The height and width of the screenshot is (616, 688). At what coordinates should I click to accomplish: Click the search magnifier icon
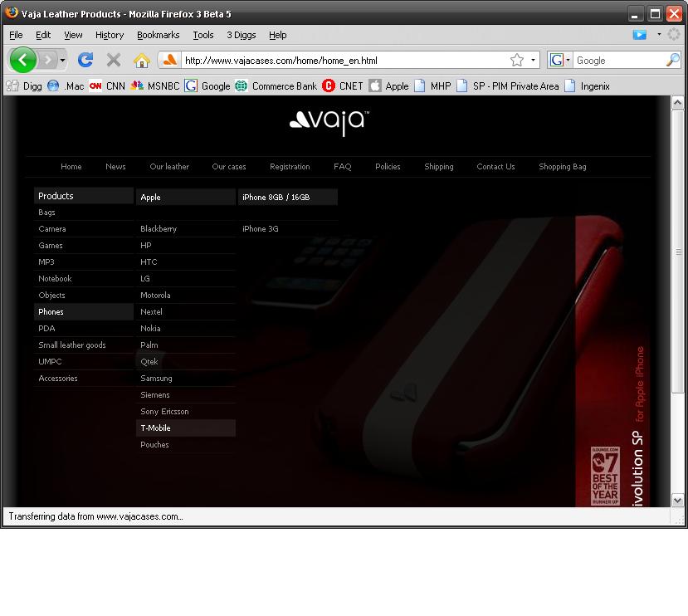[672, 60]
